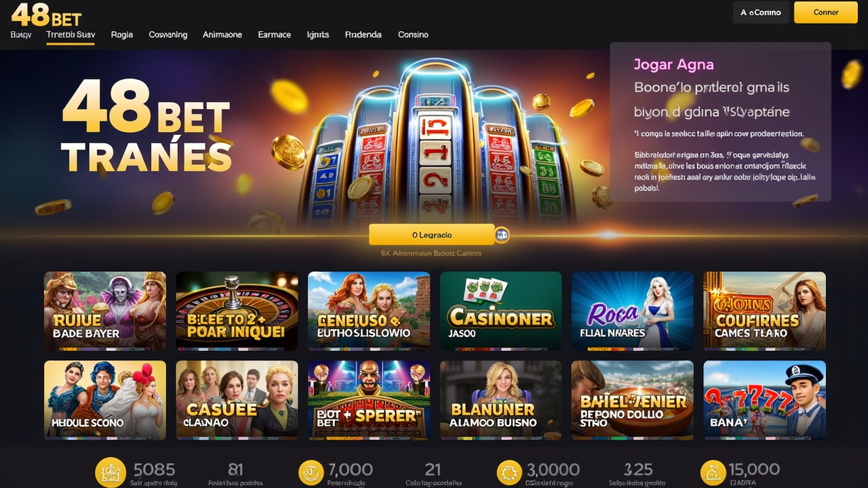Select the Animaone navigation item
The image size is (868, 488).
pyautogui.click(x=222, y=35)
